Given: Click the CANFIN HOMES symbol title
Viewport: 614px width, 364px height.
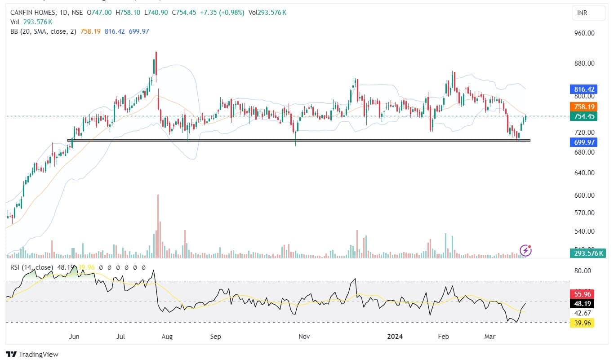Looking at the screenshot, I should (32, 13).
